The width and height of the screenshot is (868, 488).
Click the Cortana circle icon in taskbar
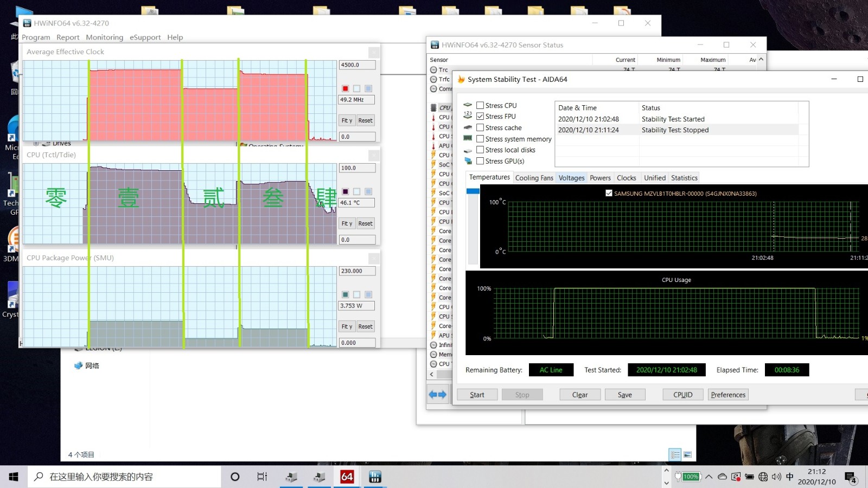[235, 477]
